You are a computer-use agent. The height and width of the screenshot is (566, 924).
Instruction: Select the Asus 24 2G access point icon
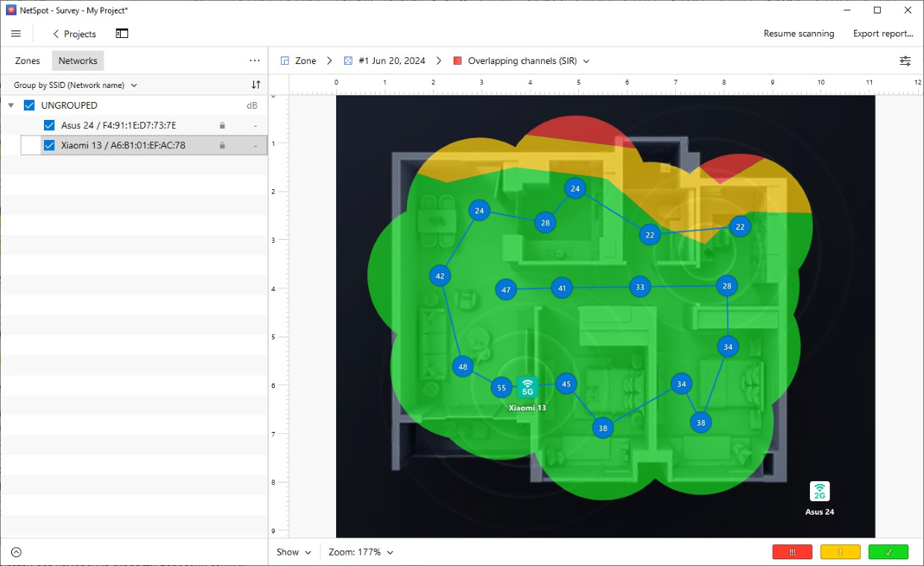pos(820,492)
